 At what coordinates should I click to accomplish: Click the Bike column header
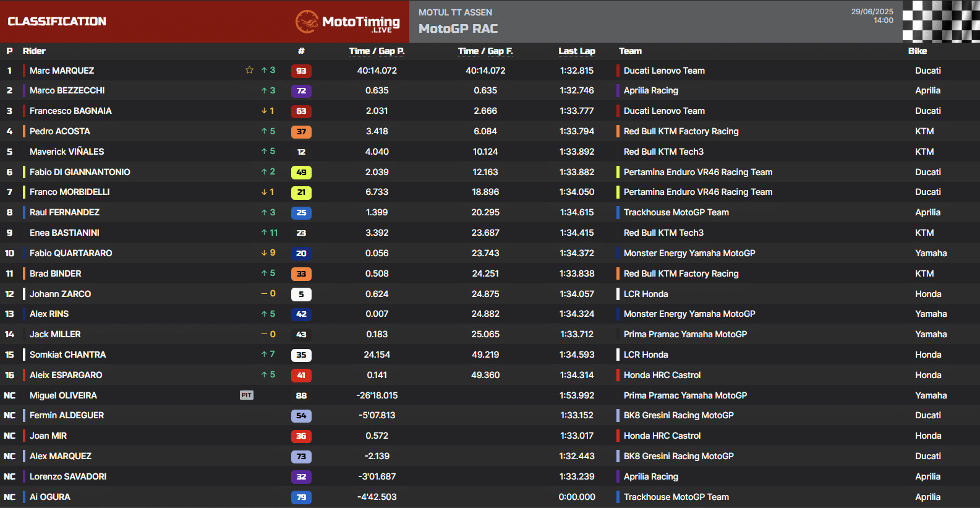point(917,51)
